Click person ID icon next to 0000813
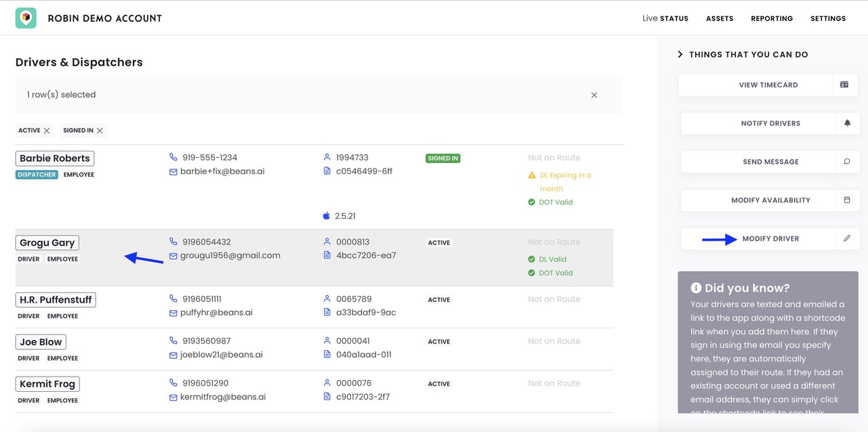 coord(327,242)
